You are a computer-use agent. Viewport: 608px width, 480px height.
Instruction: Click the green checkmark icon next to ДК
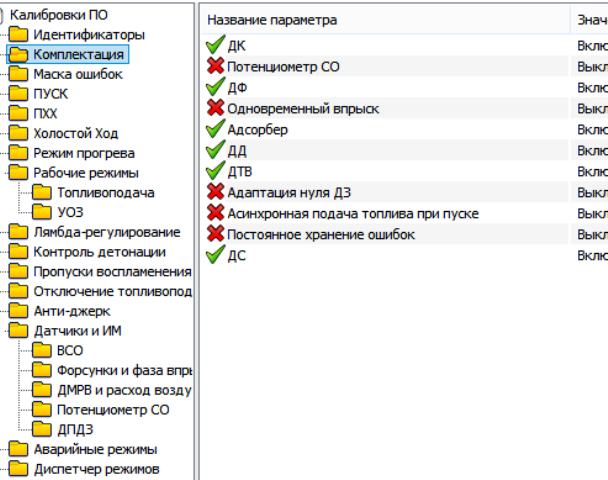tap(215, 46)
